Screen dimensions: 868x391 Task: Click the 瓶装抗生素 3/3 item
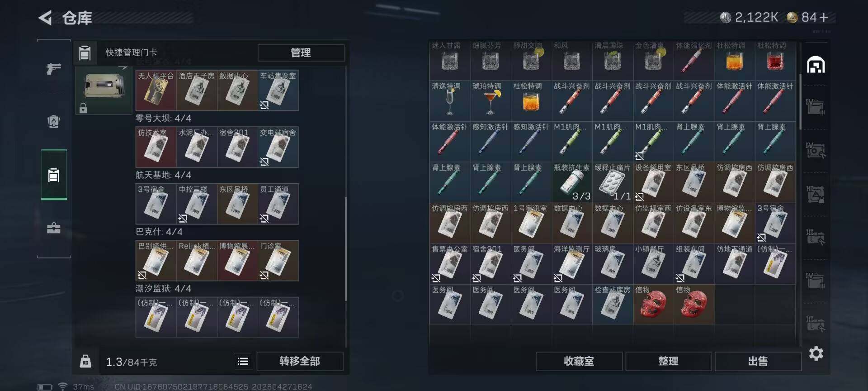pos(572,182)
